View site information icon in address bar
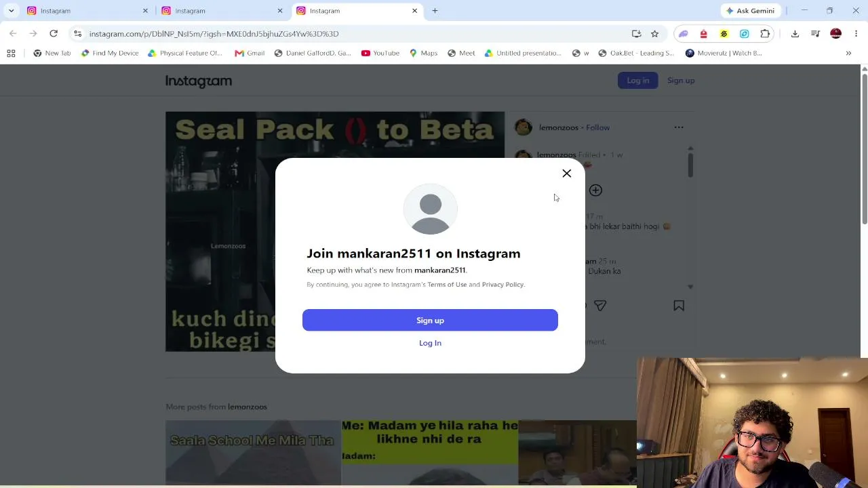868x488 pixels. [78, 34]
